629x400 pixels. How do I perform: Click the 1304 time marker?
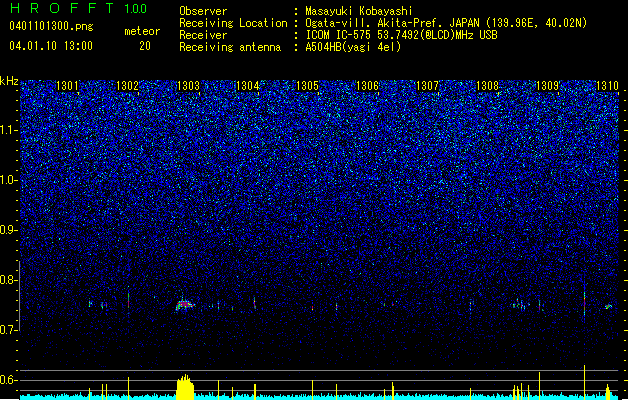point(248,86)
